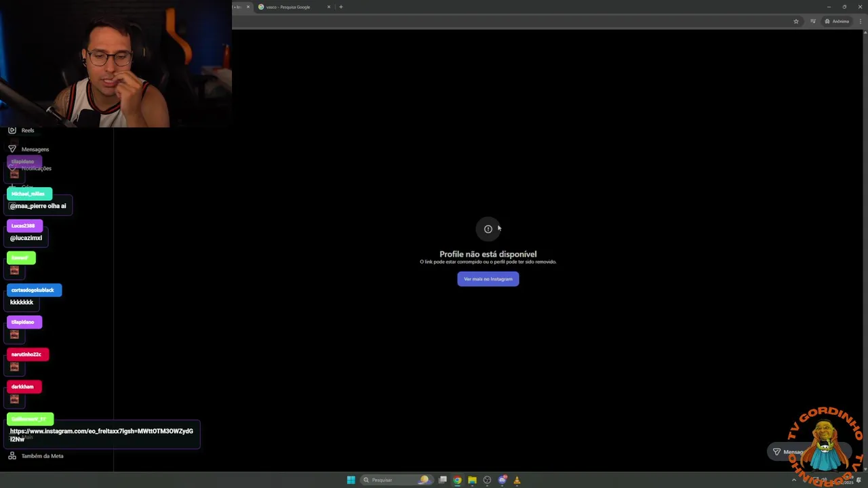Click the Profile unavailable warning icon
The image size is (868, 488).
click(488, 229)
